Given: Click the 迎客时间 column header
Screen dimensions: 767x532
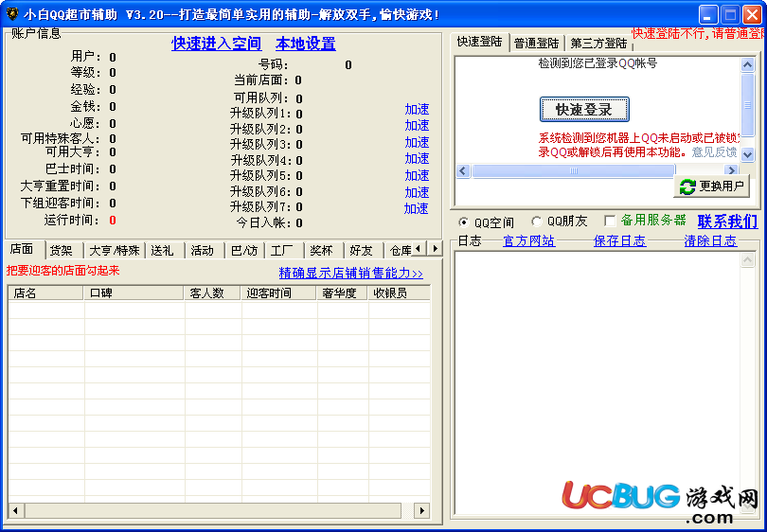Looking at the screenshot, I should pyautogui.click(x=278, y=293).
